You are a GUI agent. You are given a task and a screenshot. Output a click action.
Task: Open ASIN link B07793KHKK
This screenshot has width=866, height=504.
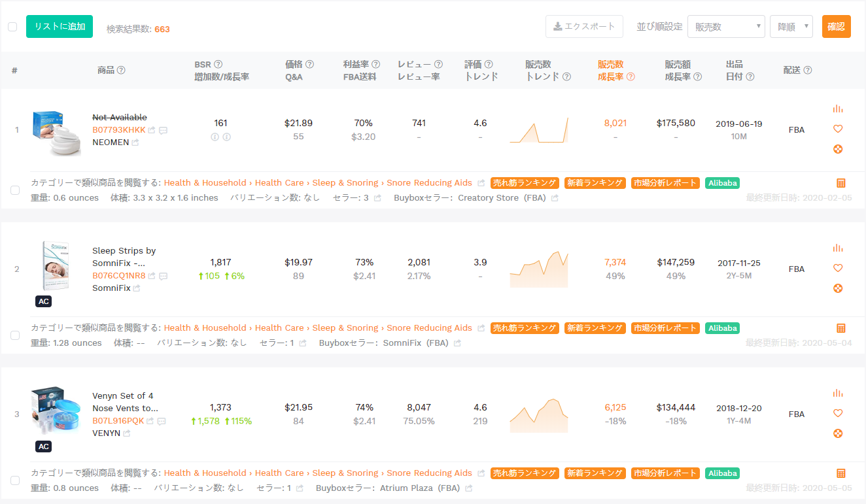coord(119,130)
